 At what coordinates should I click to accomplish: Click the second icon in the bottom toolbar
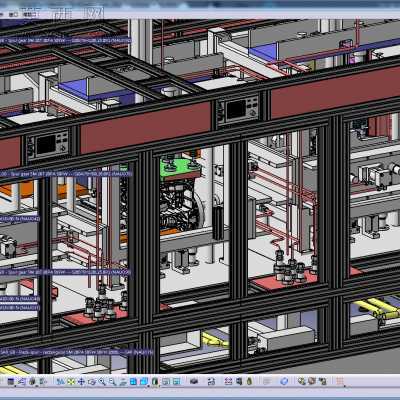tap(21, 382)
